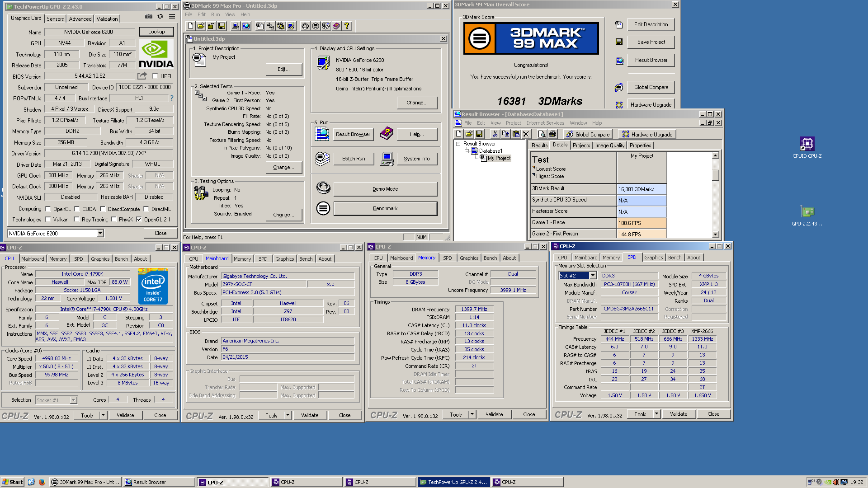Open the Result Browser Results tab
The height and width of the screenshot is (488, 868).
coord(539,145)
